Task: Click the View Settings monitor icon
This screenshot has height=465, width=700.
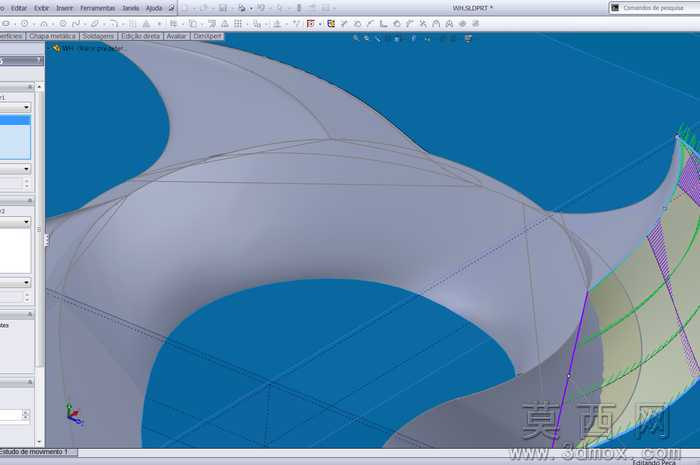Action: point(468,39)
